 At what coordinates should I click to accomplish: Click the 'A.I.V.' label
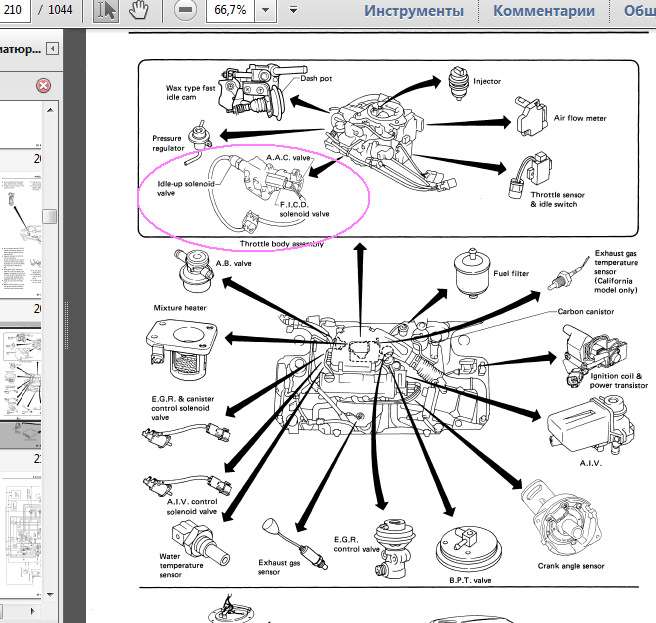coord(590,463)
